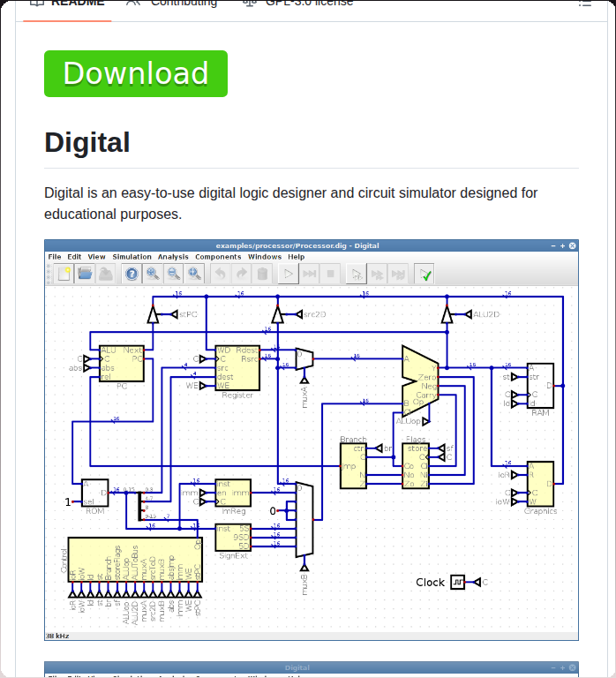Open the Simulation menu
This screenshot has height=678, width=616.
pyautogui.click(x=131, y=257)
